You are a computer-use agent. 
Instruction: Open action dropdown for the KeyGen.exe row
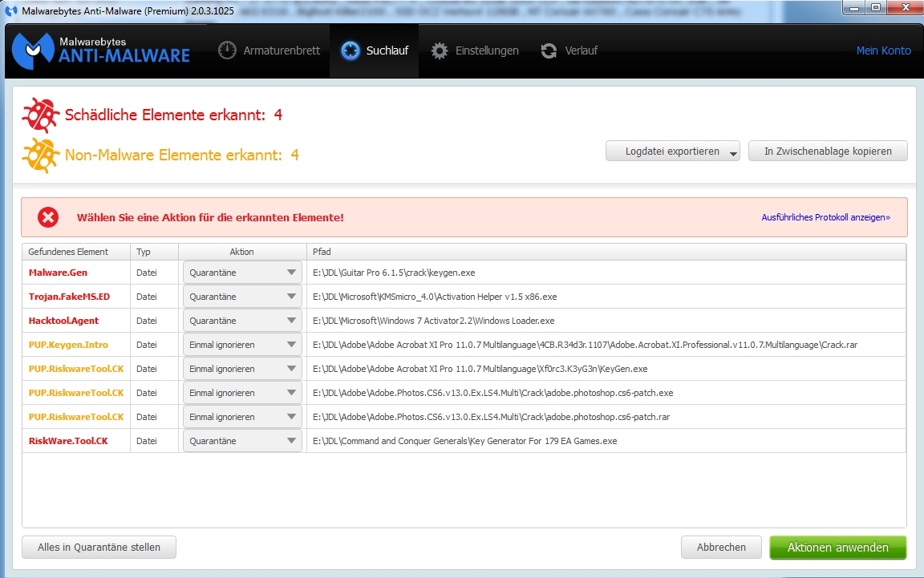tap(242, 369)
